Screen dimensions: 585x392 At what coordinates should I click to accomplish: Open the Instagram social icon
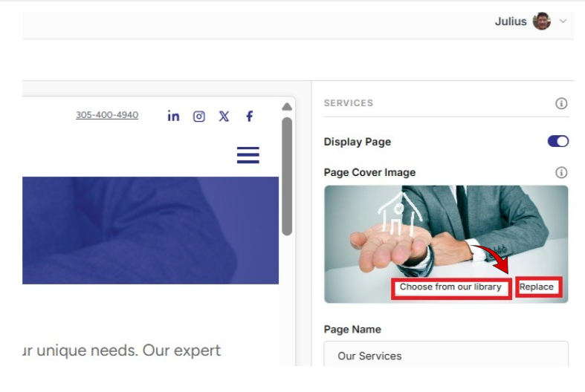pyautogui.click(x=199, y=117)
